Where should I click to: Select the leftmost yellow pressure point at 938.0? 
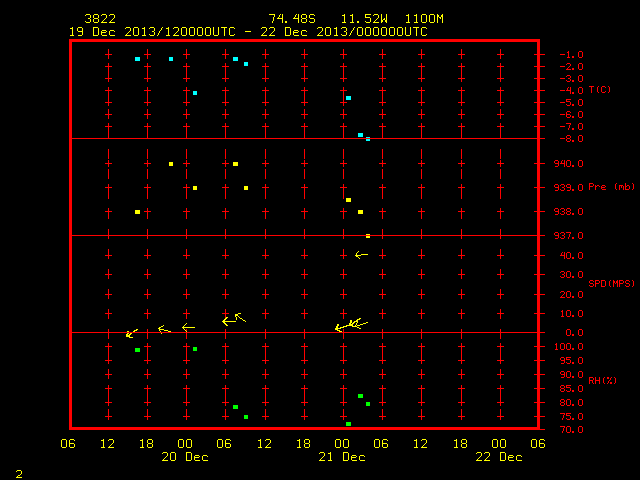pyautogui.click(x=138, y=212)
